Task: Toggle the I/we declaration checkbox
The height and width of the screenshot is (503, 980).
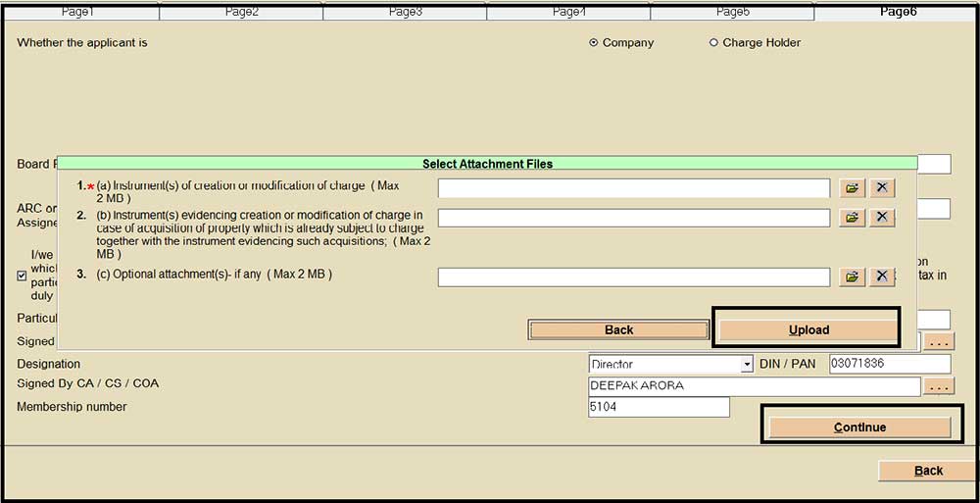Action: point(23,276)
